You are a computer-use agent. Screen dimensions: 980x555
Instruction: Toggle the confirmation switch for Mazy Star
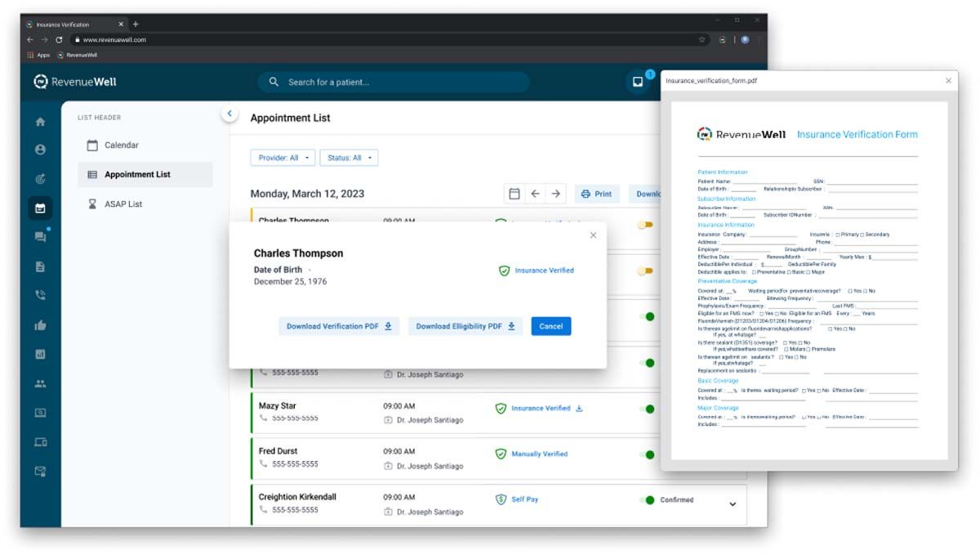tap(648, 409)
